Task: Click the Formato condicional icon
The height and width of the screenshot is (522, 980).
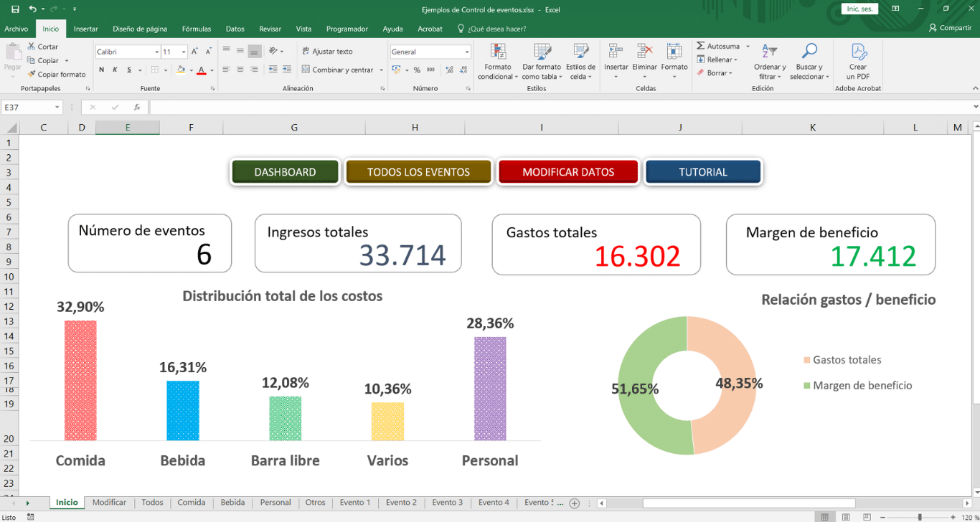Action: 496,52
